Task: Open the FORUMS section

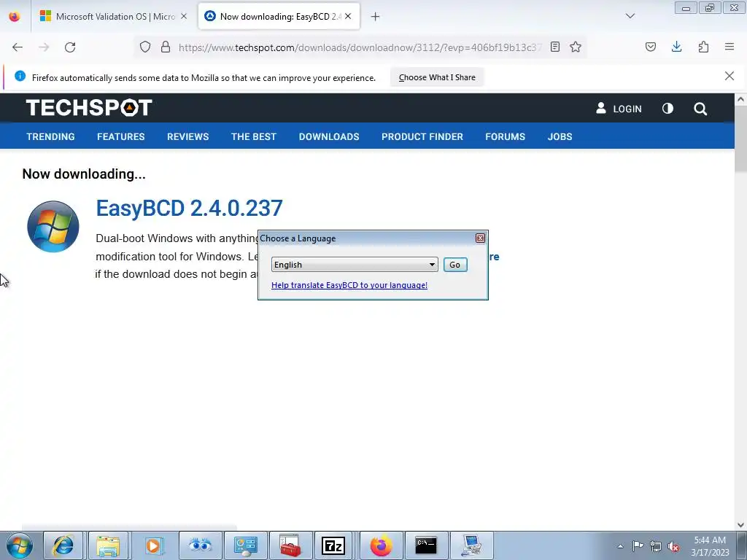Action: coord(505,136)
